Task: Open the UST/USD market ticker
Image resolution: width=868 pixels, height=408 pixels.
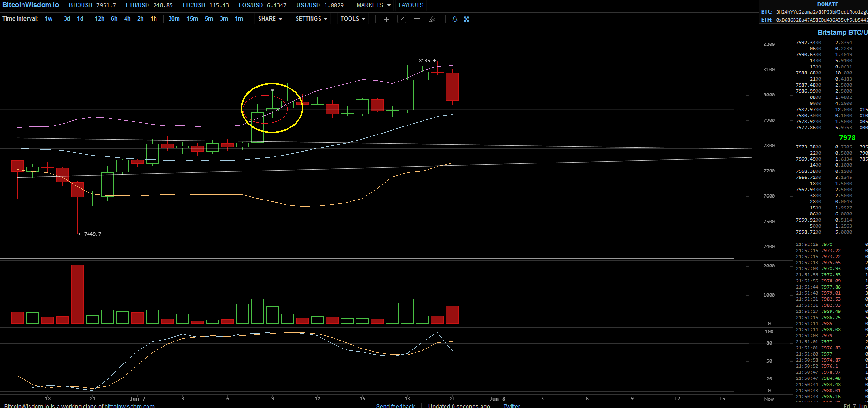Action: (320, 5)
